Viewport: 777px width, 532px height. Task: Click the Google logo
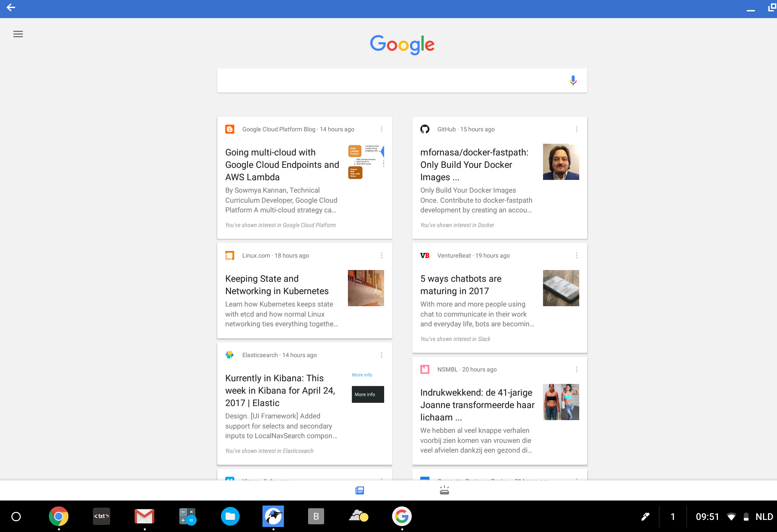coord(402,45)
